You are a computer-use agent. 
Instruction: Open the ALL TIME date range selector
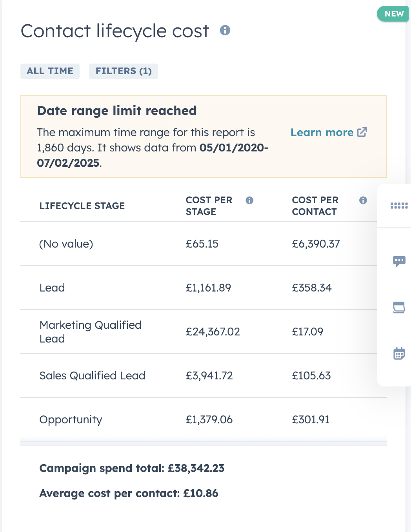click(50, 71)
